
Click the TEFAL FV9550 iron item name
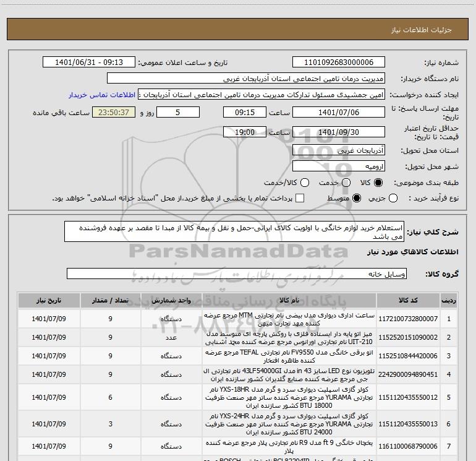point(289,356)
